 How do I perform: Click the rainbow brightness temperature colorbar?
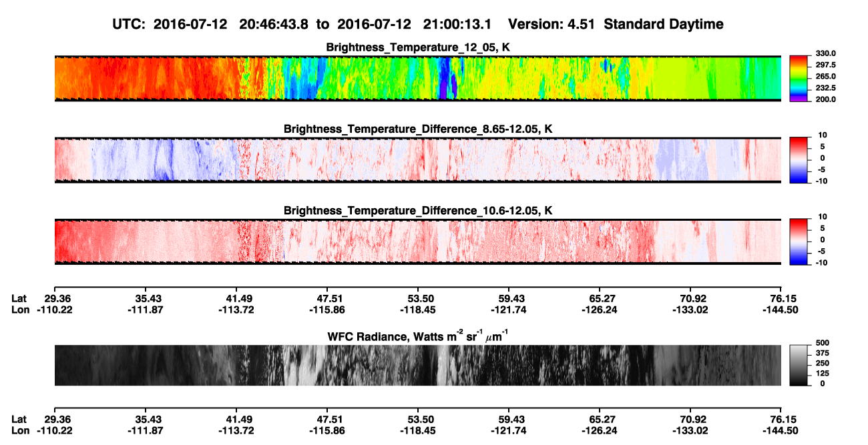coord(799,78)
